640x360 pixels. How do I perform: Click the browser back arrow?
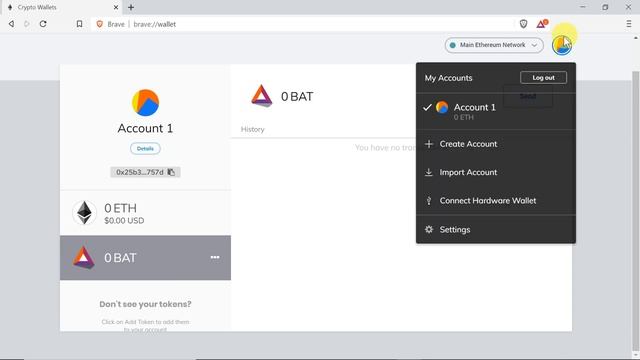point(11,24)
